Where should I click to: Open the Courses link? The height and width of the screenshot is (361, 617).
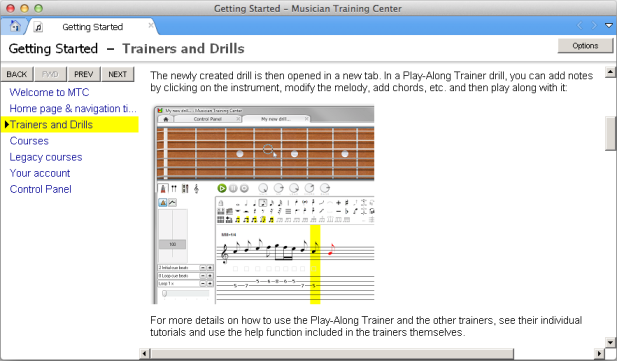29,141
